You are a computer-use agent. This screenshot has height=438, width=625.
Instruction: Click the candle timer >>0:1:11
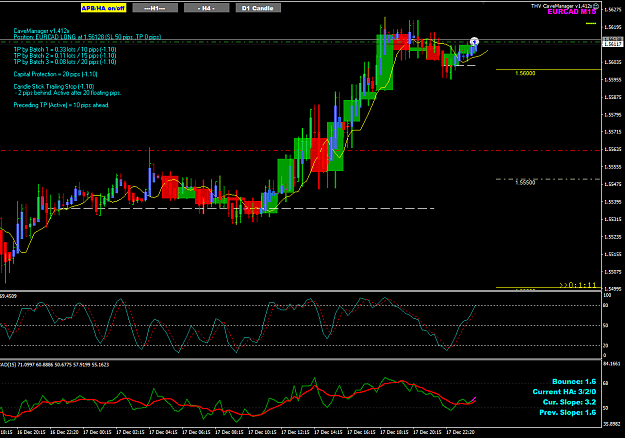pos(578,285)
